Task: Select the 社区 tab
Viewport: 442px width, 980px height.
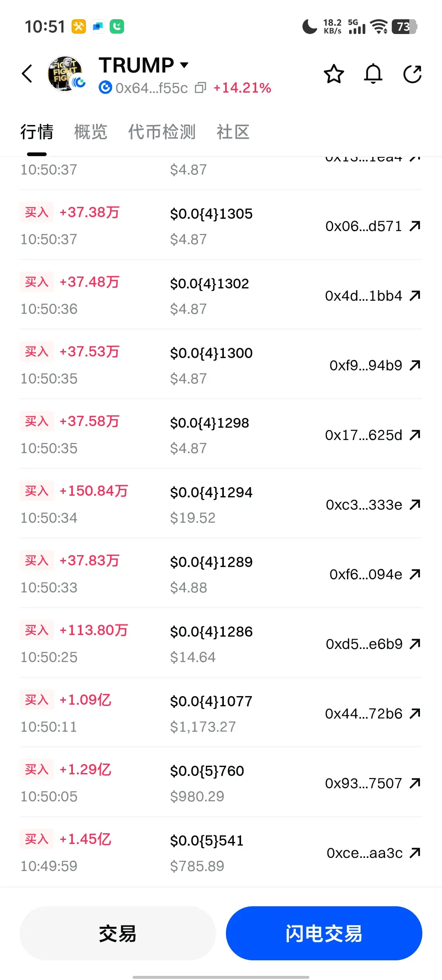Action: click(233, 132)
